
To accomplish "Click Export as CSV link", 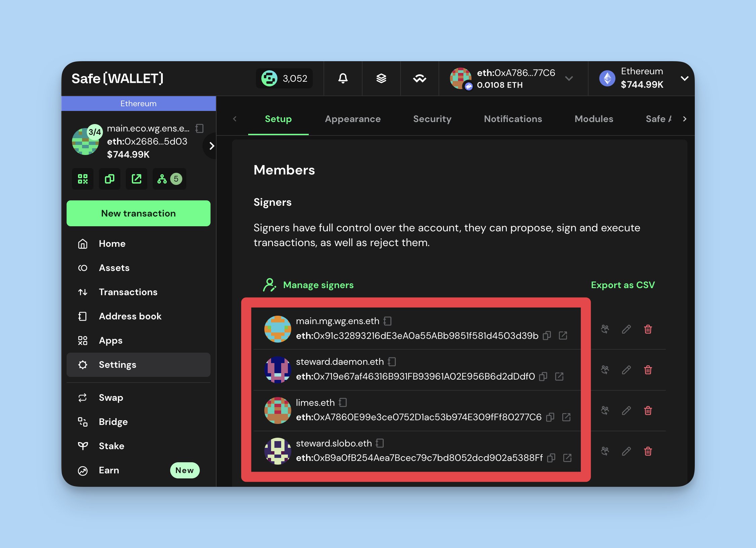I will (622, 285).
